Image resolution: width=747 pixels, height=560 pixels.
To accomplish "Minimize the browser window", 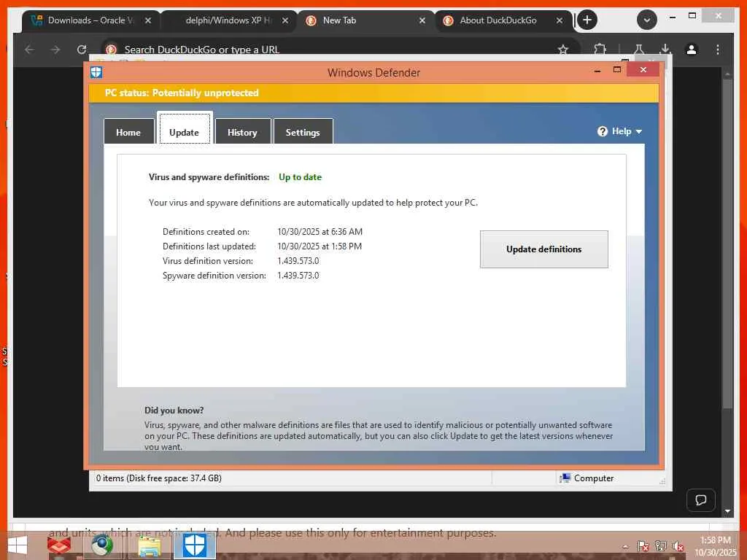I will tap(672, 17).
